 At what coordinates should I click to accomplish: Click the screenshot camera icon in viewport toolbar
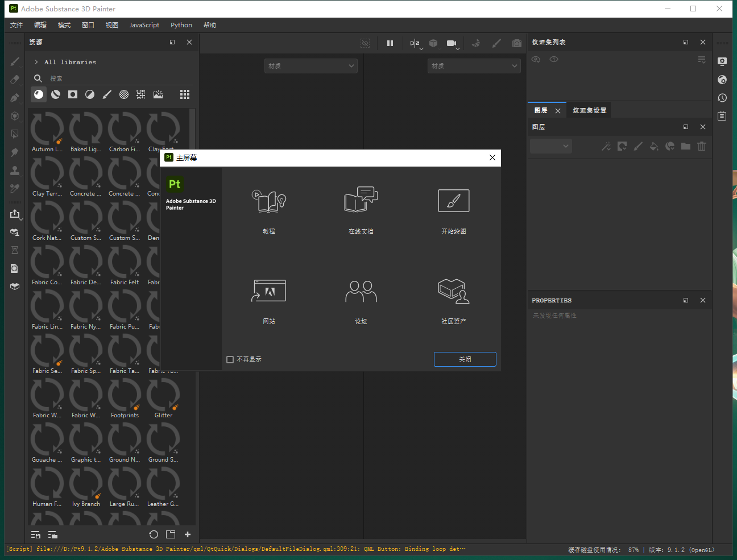516,43
